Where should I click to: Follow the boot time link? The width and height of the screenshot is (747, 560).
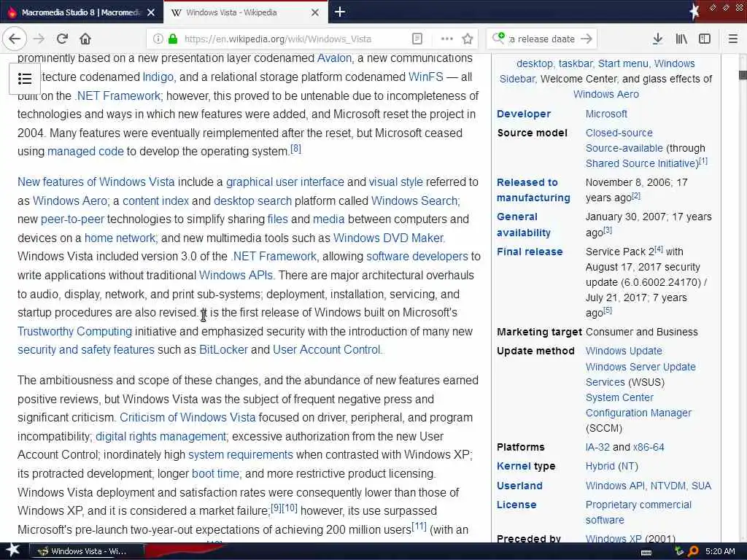(x=216, y=474)
